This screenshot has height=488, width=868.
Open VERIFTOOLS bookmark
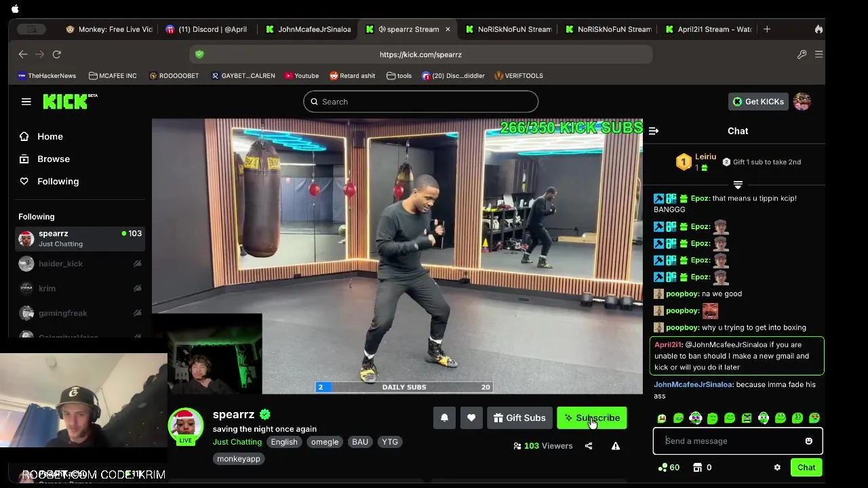pyautogui.click(x=519, y=76)
